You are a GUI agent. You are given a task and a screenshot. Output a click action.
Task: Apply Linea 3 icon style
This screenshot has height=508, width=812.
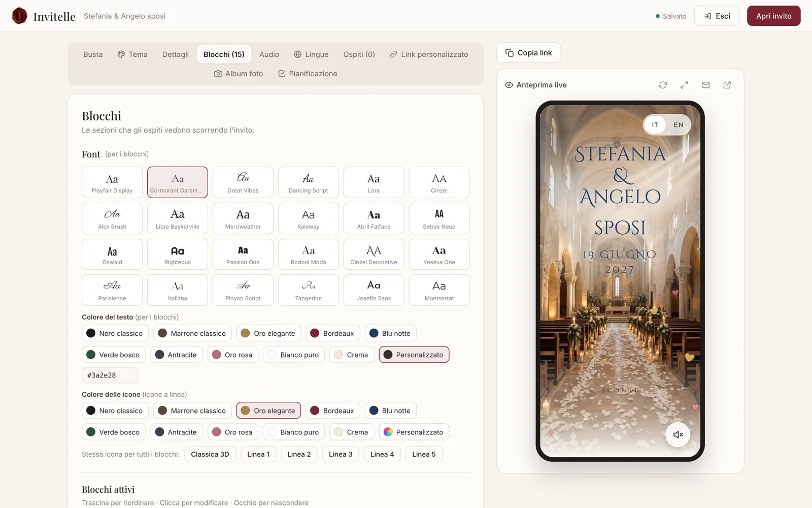(341, 454)
